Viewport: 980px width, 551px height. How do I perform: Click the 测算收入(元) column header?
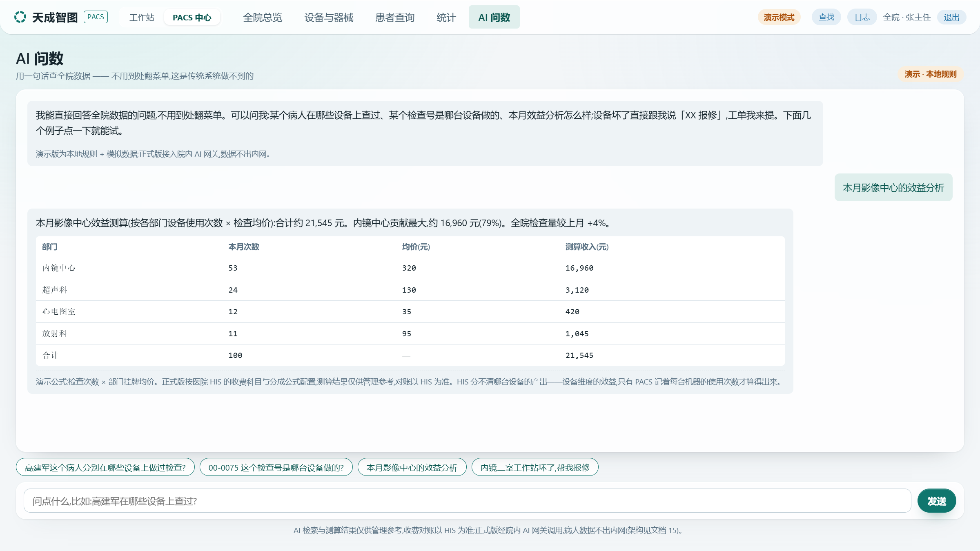(x=587, y=247)
